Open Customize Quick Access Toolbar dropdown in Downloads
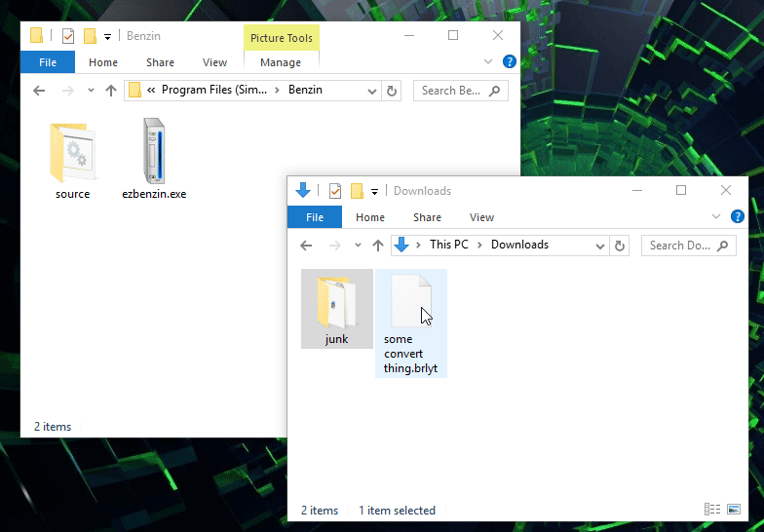764x532 pixels. 374,192
